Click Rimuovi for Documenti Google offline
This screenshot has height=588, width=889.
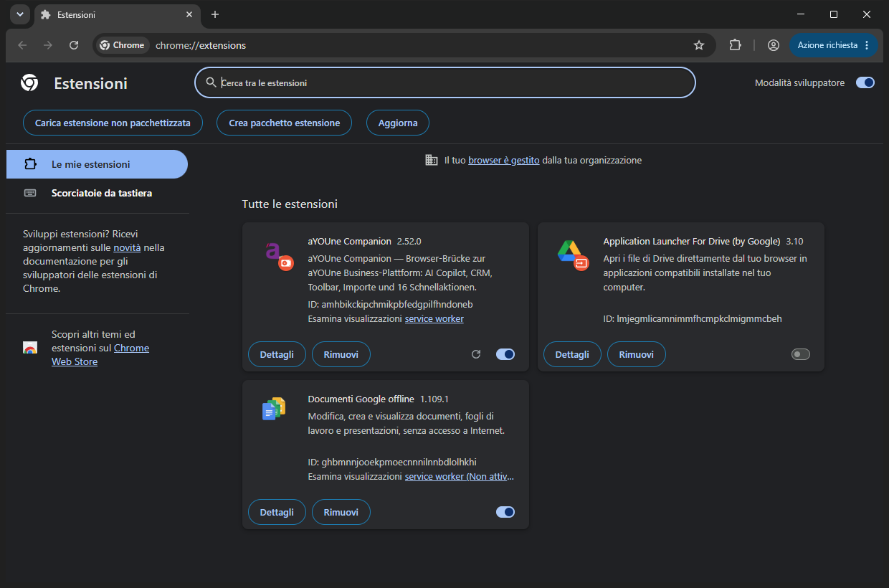tap(341, 512)
